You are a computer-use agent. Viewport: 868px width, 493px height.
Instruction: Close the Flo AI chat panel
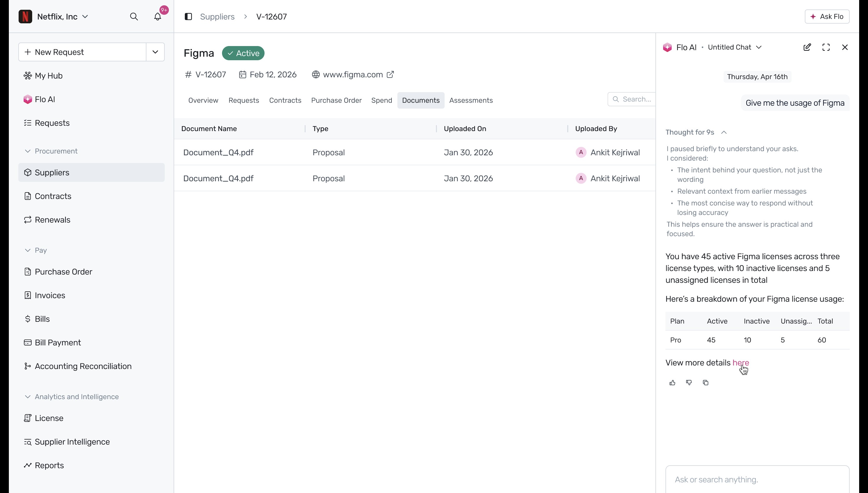[x=845, y=48]
